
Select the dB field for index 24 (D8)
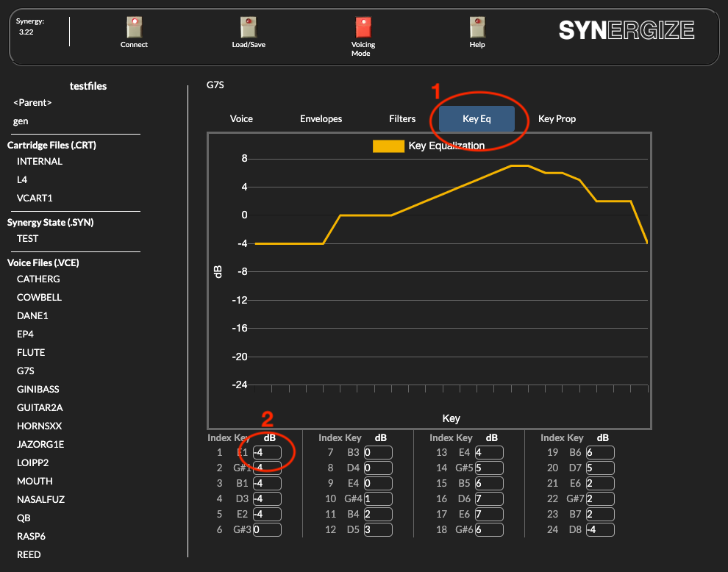tap(600, 530)
